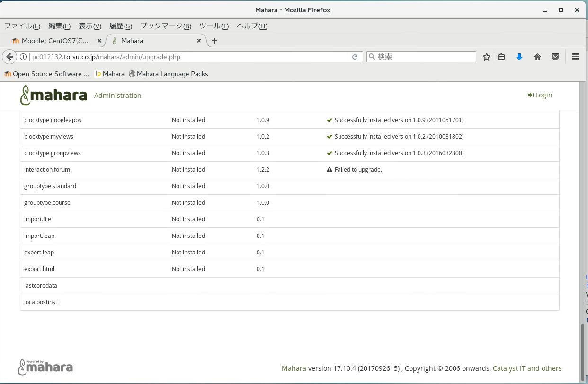Click the warning icon beside Failed to upgrade
This screenshot has width=588, height=384.
(x=330, y=169)
